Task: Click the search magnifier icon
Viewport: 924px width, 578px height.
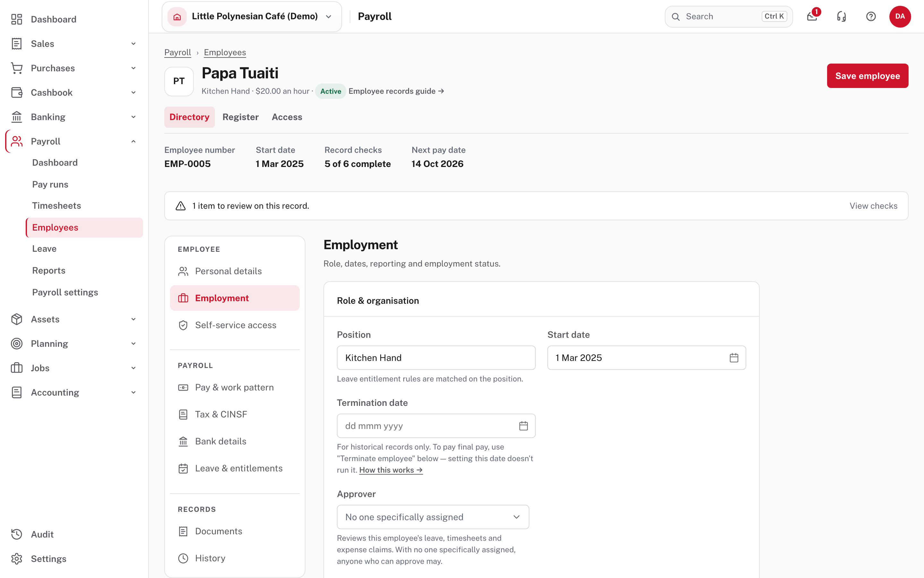Action: point(676,16)
